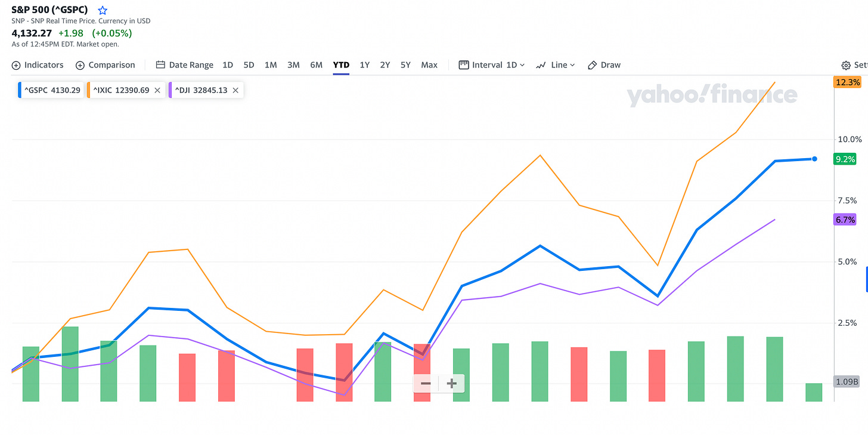Click the orange 12.3% axis label
This screenshot has height=435, width=868.
coord(847,82)
